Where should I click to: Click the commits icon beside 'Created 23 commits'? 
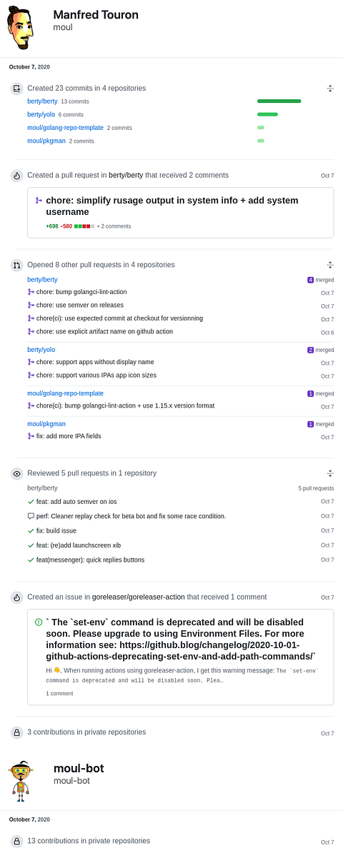(x=16, y=89)
